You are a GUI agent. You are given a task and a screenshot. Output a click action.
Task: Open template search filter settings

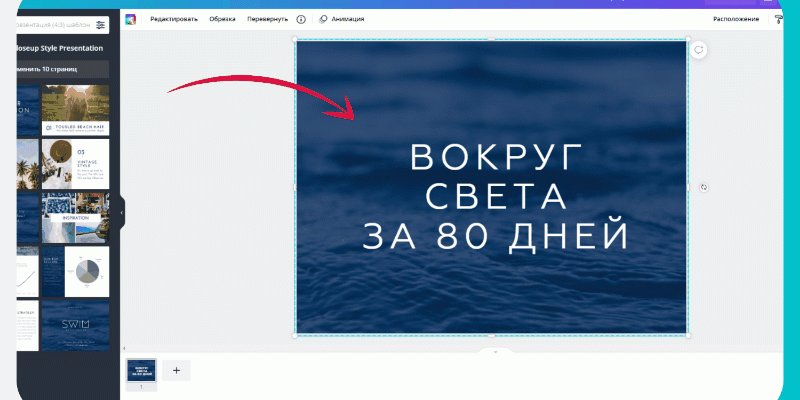click(x=100, y=24)
